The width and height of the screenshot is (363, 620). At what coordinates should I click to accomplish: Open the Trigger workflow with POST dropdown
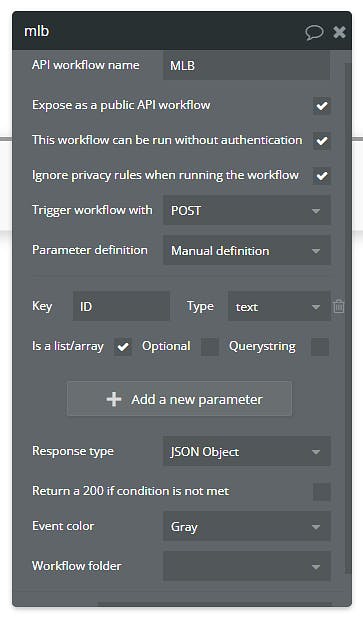click(x=247, y=210)
